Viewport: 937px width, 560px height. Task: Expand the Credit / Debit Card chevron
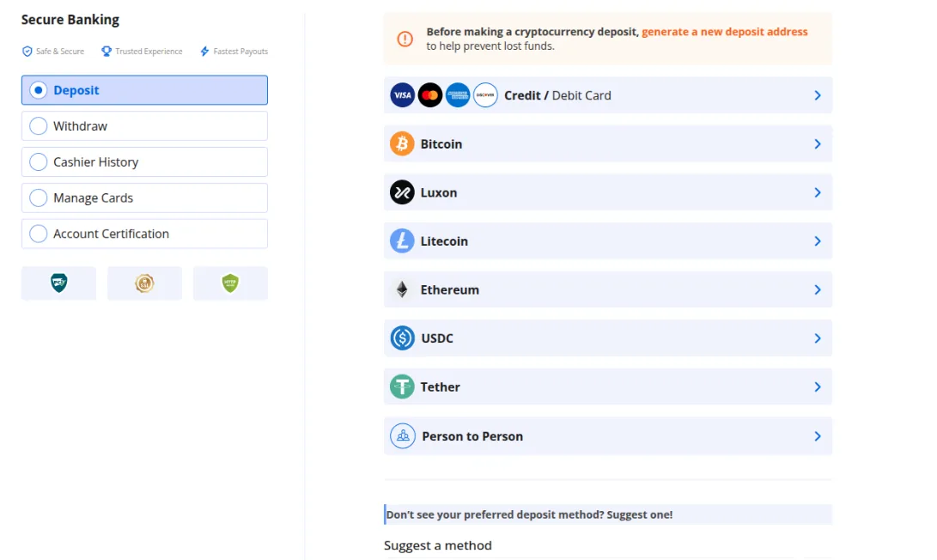tap(818, 95)
